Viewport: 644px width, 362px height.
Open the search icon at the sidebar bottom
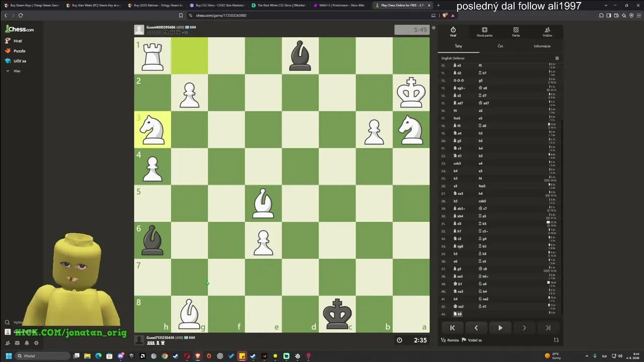click(8, 322)
